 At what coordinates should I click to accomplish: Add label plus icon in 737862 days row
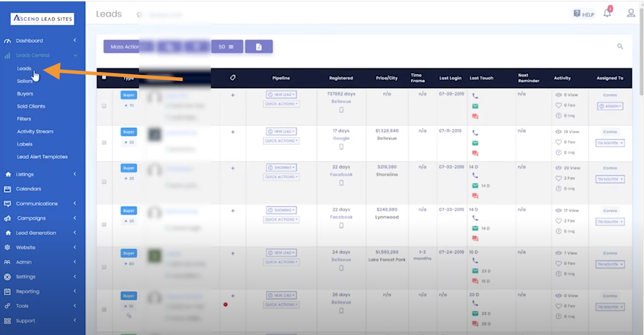pyautogui.click(x=233, y=95)
